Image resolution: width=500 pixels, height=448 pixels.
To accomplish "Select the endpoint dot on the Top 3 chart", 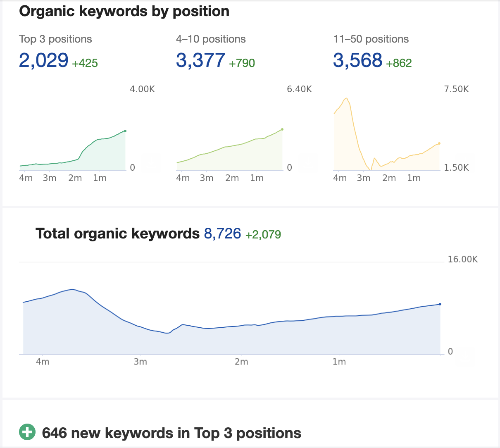I will tap(124, 131).
